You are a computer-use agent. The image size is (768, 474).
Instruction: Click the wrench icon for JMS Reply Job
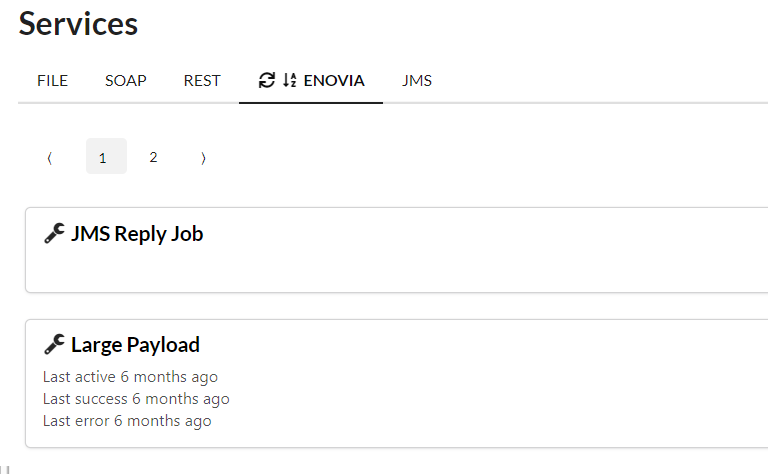tap(55, 234)
